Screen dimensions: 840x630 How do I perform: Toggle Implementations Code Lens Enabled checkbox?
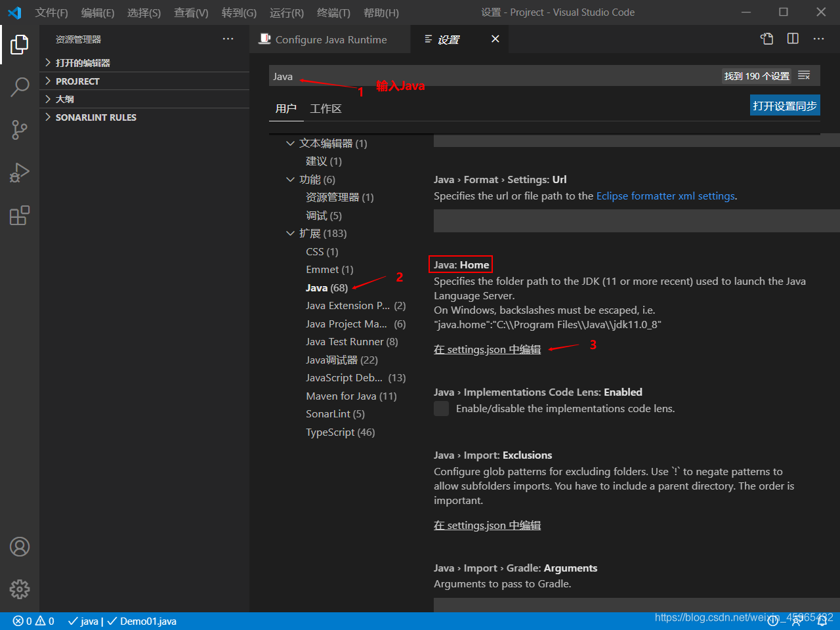[x=442, y=409]
